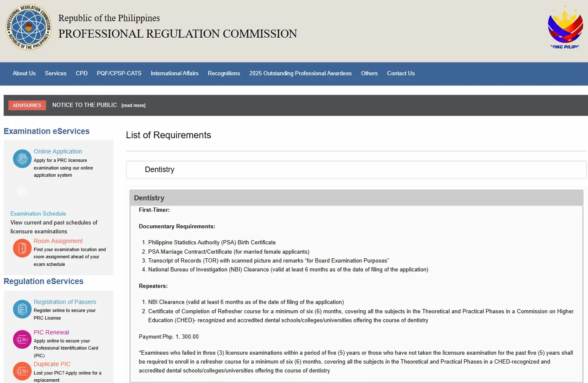
Task: Click the repeaters NBI Clearance item
Action: pyautogui.click(x=246, y=302)
